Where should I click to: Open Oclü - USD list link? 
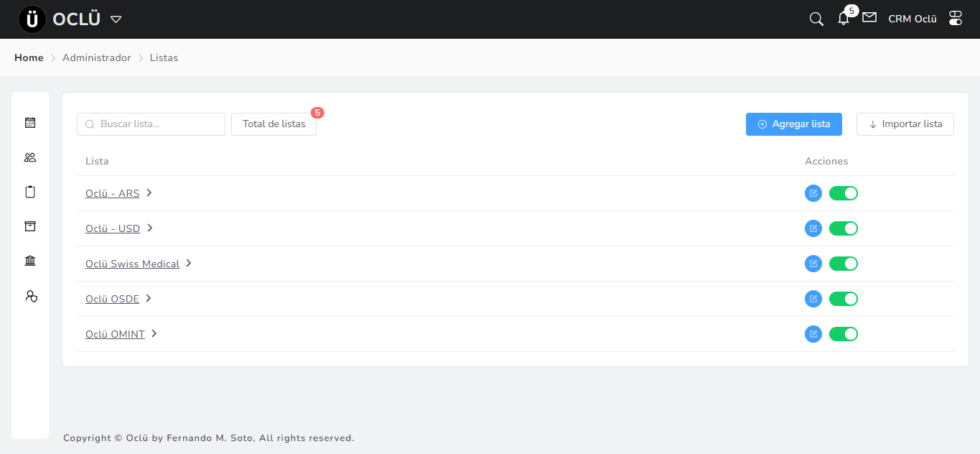click(113, 229)
